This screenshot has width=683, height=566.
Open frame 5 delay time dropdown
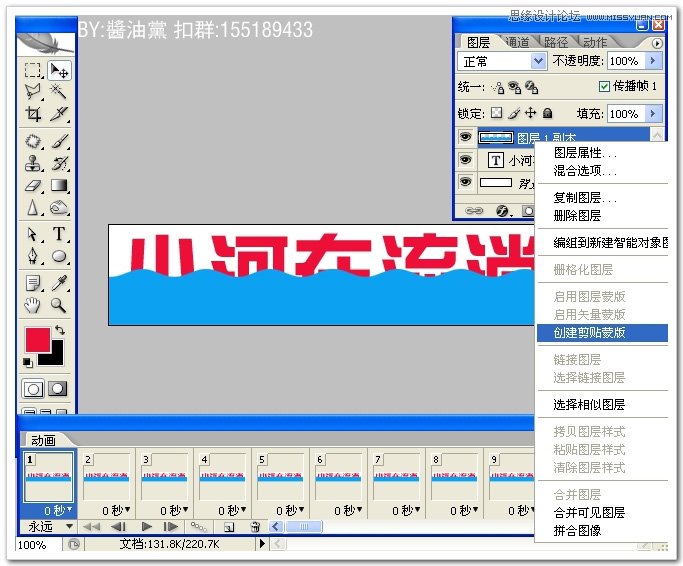[290, 510]
